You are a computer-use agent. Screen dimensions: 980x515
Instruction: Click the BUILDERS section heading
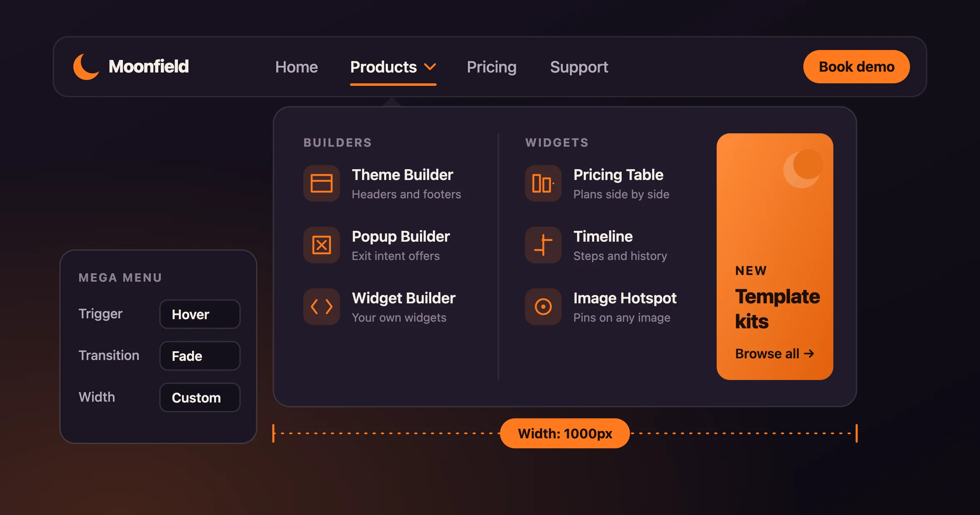click(x=337, y=142)
